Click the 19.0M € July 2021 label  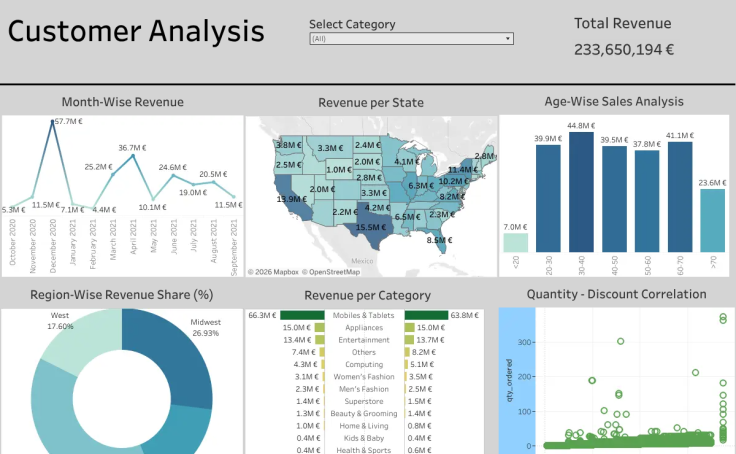[x=193, y=192]
